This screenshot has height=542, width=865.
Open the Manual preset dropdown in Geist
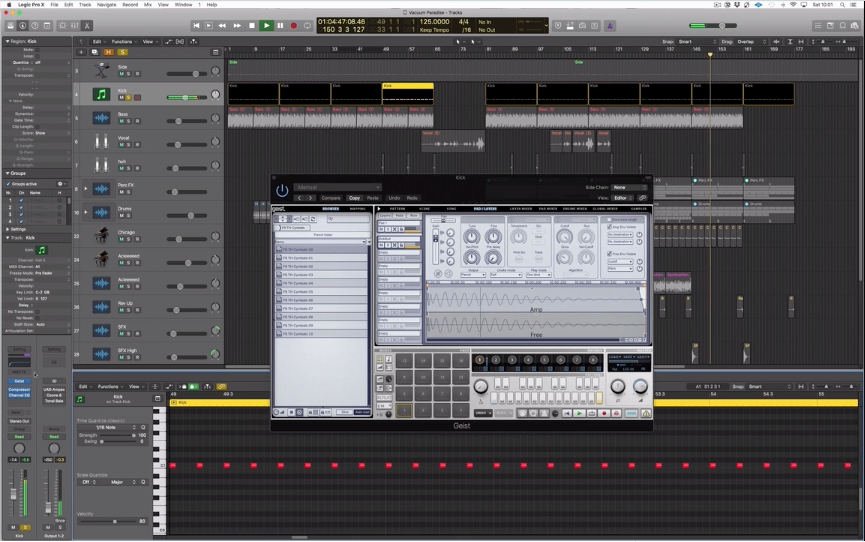pos(337,187)
